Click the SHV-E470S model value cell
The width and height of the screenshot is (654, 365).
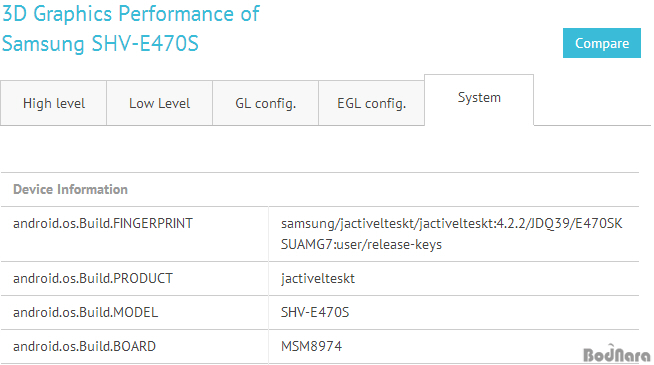454,312
